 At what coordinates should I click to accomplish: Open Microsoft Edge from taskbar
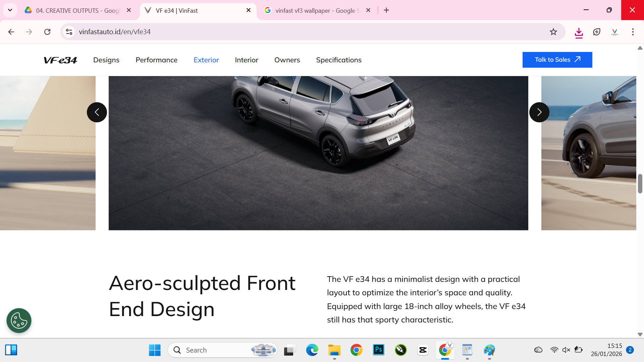pos(312,350)
